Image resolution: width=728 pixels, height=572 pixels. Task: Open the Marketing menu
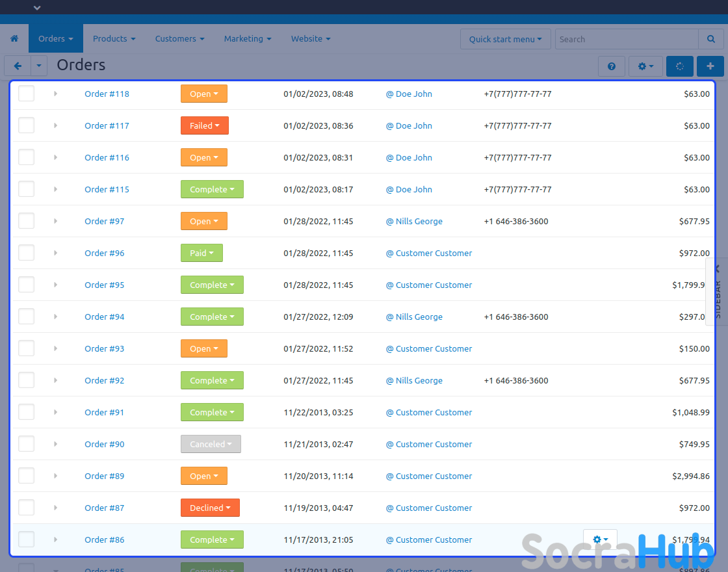[x=247, y=39]
